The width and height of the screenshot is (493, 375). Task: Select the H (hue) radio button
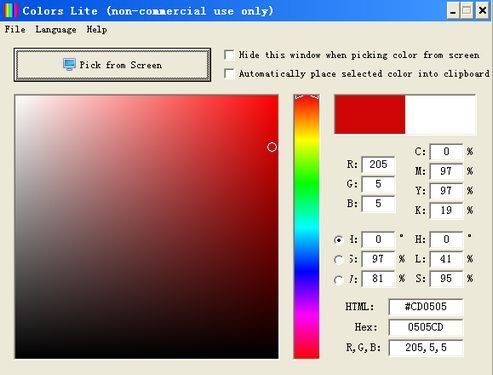[338, 240]
